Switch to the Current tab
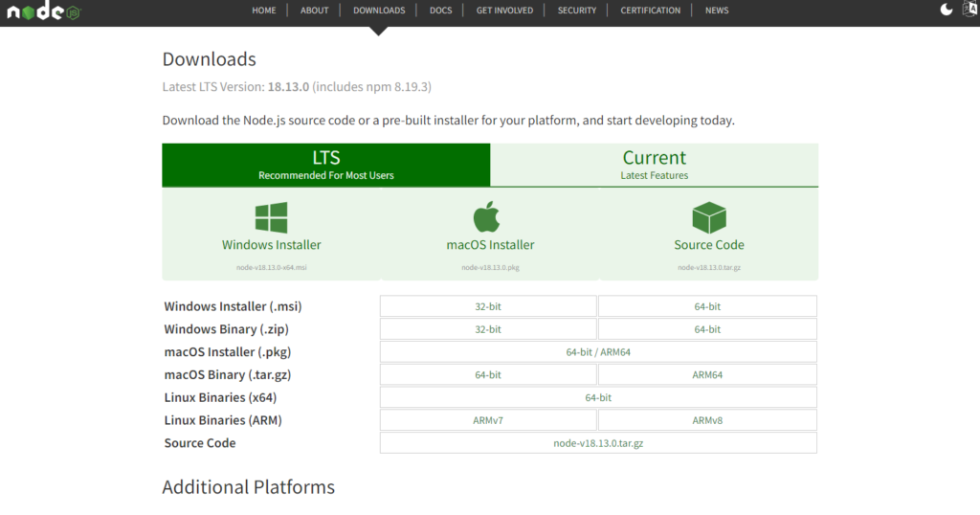Viewport: 980px width, 515px height. click(655, 165)
